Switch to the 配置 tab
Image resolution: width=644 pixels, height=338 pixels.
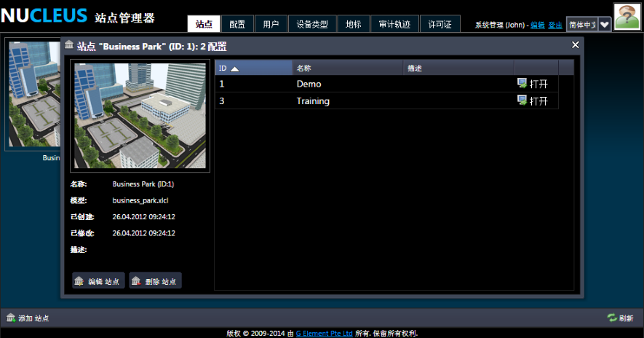point(237,24)
